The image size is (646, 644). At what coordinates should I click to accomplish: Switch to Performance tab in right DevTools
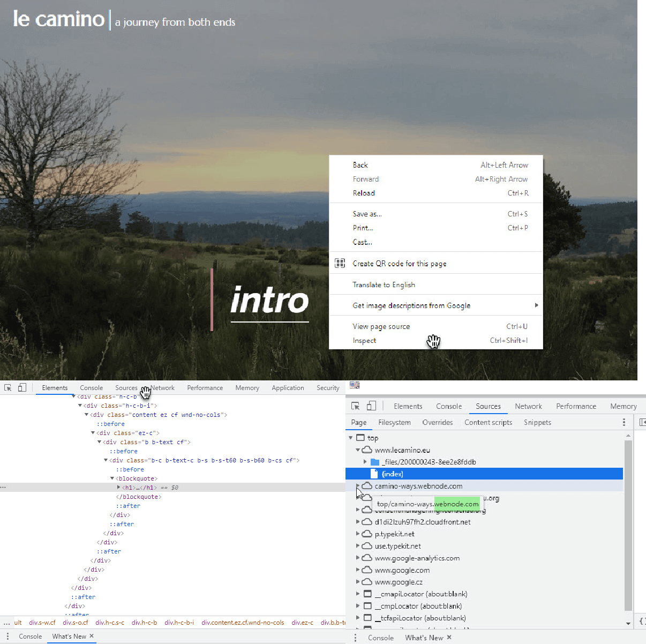point(576,406)
